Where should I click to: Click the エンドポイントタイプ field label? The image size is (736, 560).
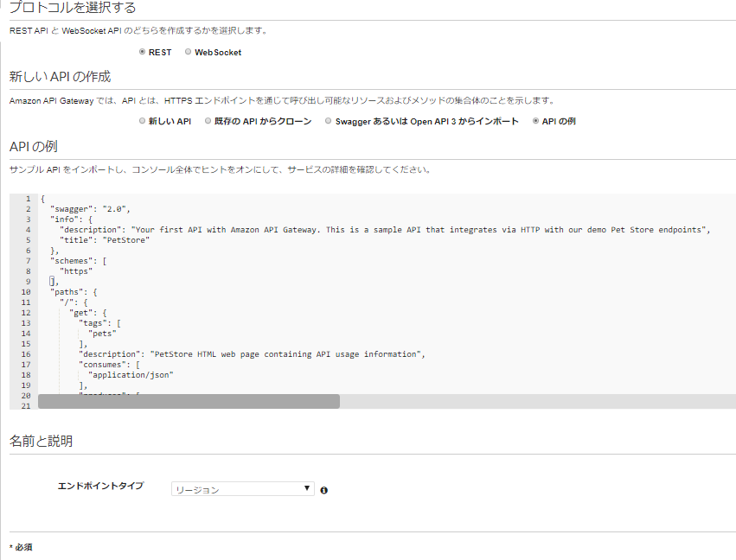(100, 486)
